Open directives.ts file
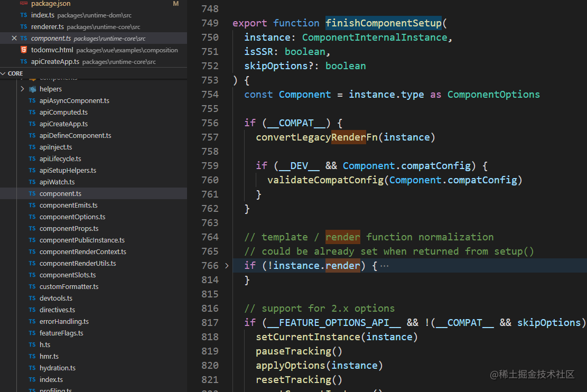This screenshot has height=392, width=587. click(57, 309)
